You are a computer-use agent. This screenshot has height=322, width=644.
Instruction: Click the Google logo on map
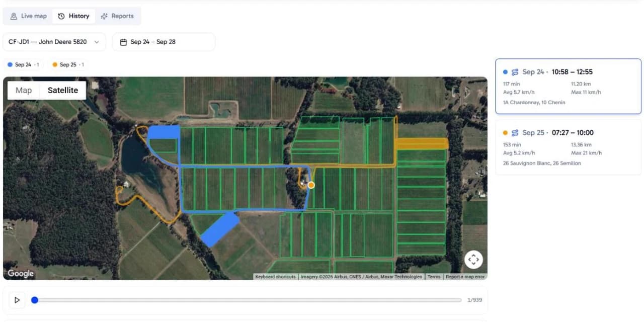tap(21, 273)
